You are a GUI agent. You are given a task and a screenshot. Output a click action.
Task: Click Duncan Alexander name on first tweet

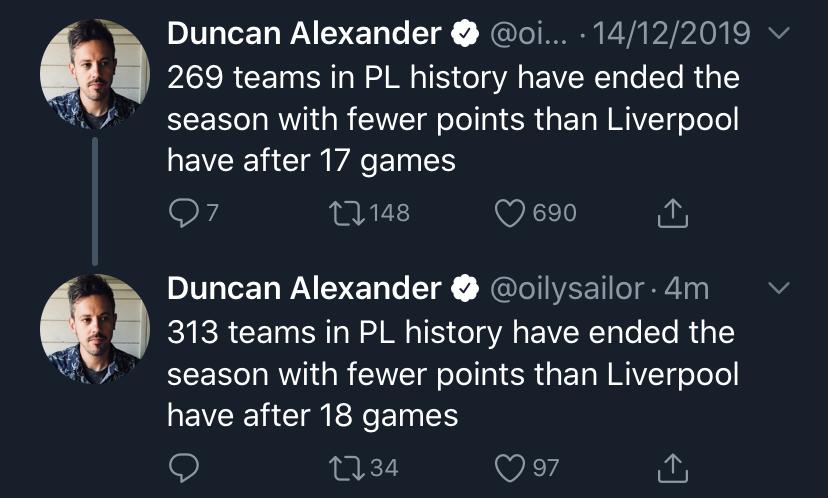[304, 33]
